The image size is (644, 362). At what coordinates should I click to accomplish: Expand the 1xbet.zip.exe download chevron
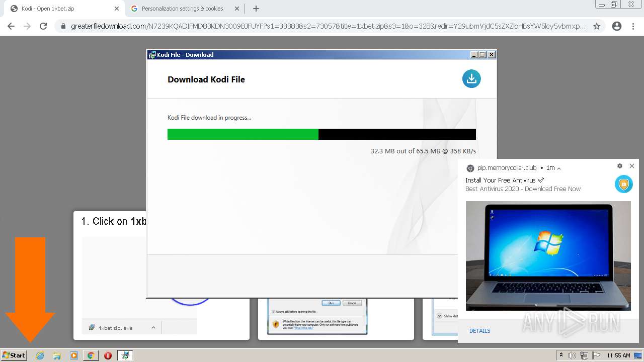pyautogui.click(x=153, y=327)
